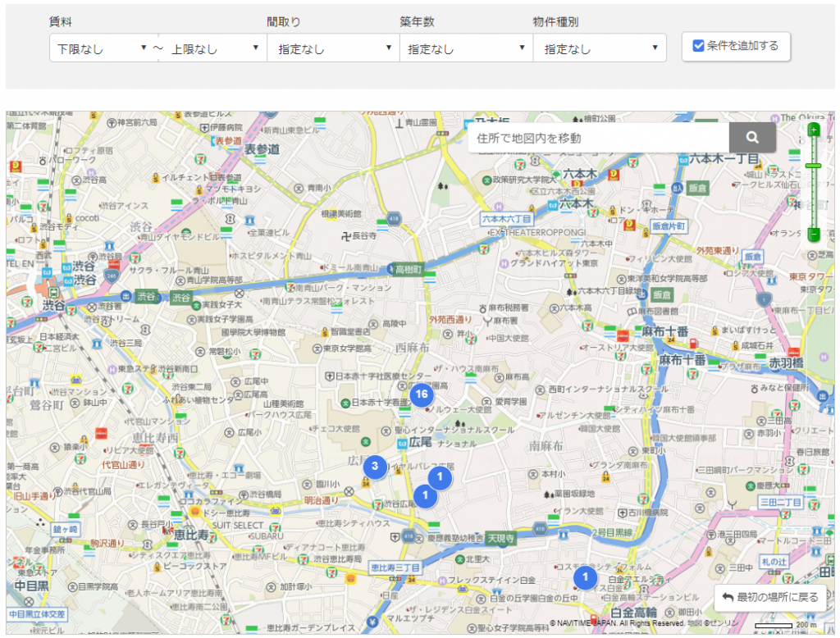This screenshot has height=638, width=840.
Task: Click the 最初の場所に戻る button
Action: pos(769,597)
